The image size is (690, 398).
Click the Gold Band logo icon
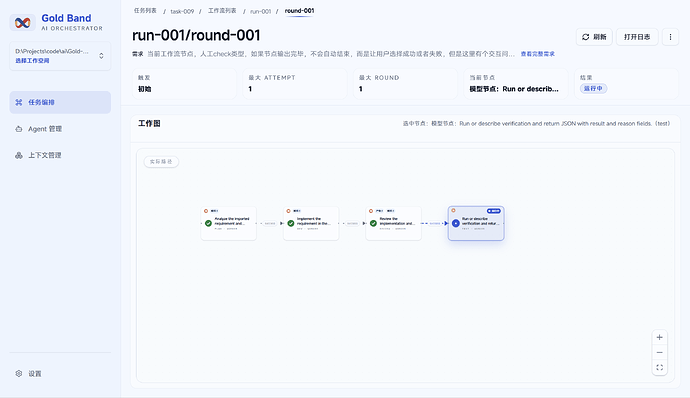[22, 22]
